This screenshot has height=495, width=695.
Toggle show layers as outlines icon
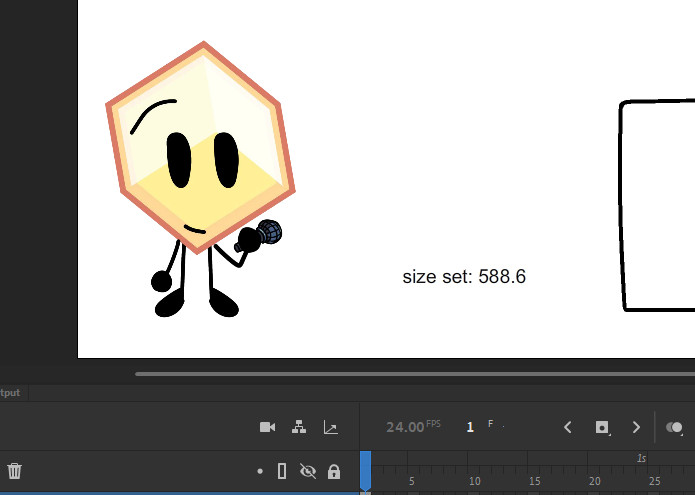[x=282, y=471]
